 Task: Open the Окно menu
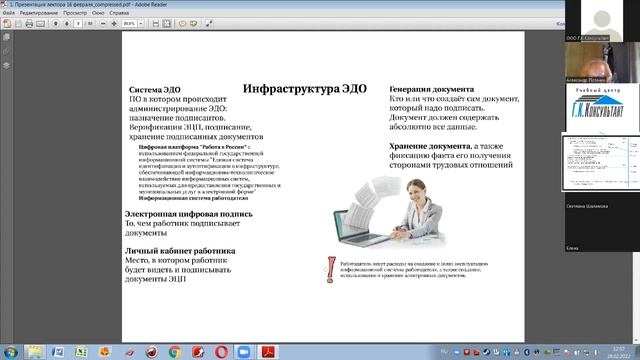click(x=98, y=13)
